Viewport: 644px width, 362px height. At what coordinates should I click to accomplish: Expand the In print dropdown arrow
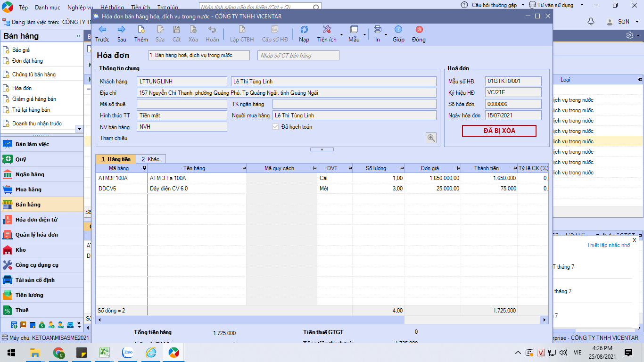pyautogui.click(x=386, y=34)
